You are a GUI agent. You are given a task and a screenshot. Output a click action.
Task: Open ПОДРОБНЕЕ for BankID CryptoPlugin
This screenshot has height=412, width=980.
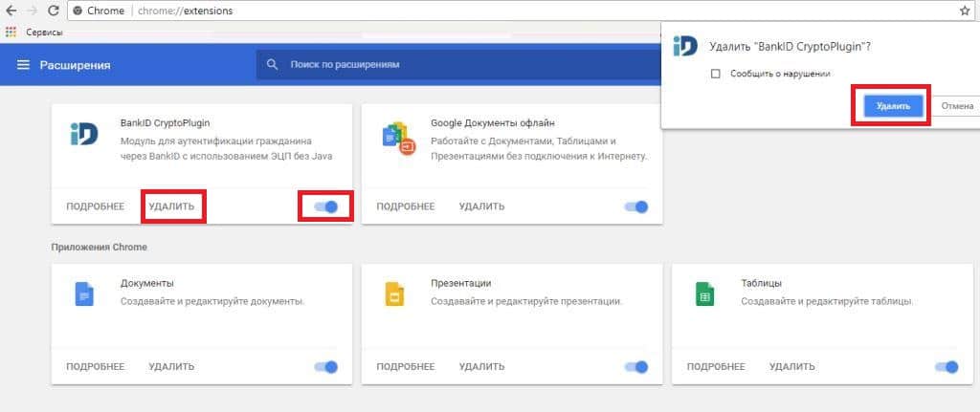(95, 206)
